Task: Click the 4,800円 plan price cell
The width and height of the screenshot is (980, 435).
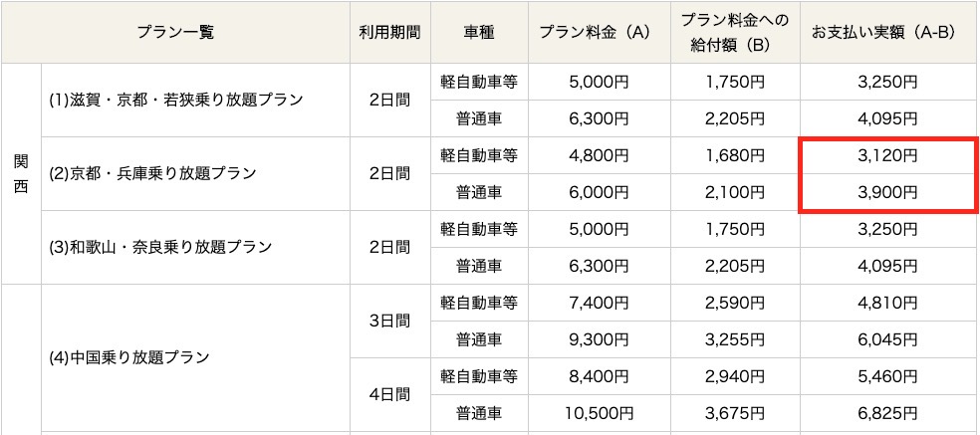Action: pyautogui.click(x=600, y=155)
